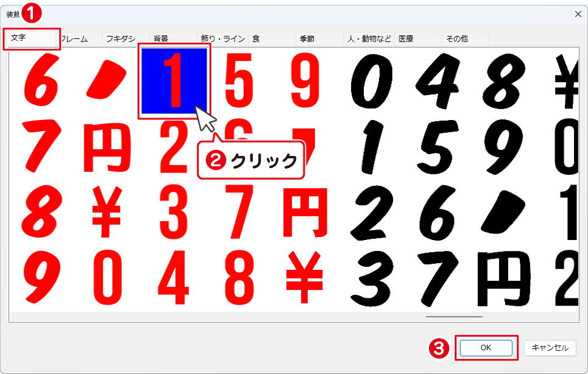Select the red number 1 on blue background
This screenshot has width=588, height=374.
click(174, 80)
